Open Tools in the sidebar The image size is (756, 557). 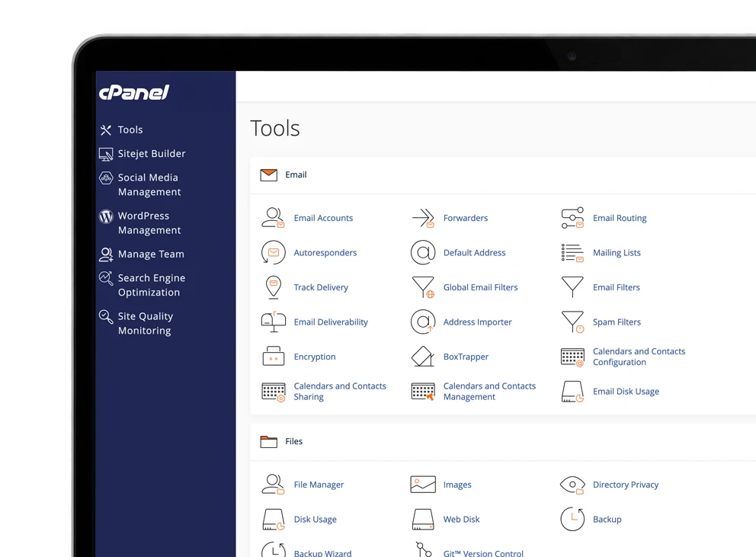121,130
